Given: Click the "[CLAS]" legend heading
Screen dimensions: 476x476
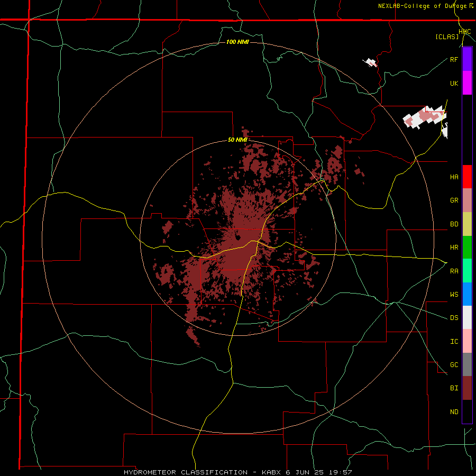Looking at the screenshot, I should (447, 36).
